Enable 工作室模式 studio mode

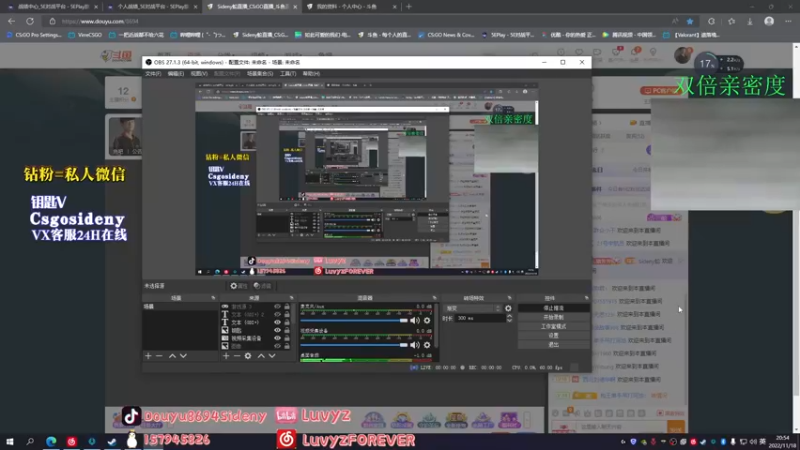coord(554,327)
